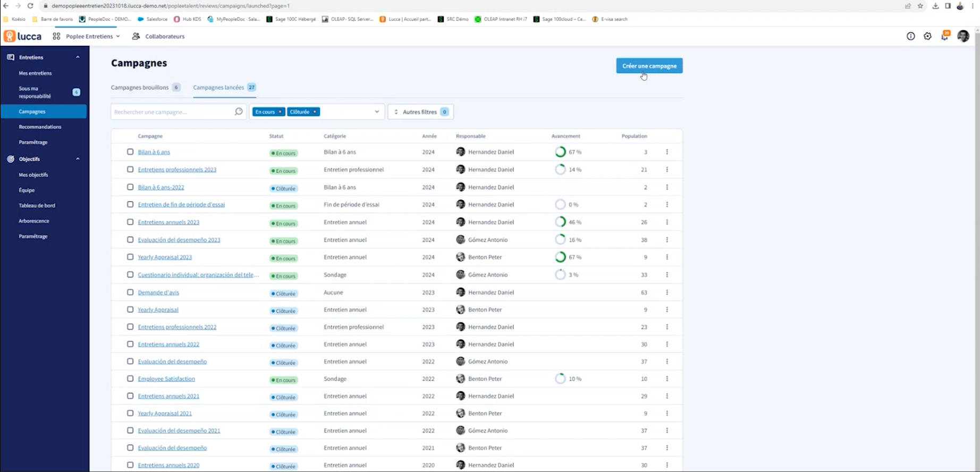The width and height of the screenshot is (980, 472).
Task: Expand the status filter dropdown arrow
Action: 377,111
